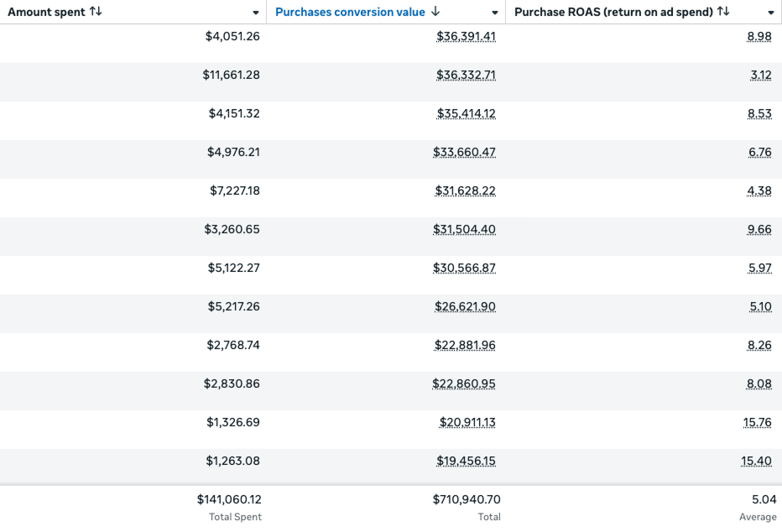
Task: Click the 15.76 ROAS value
Action: [757, 422]
